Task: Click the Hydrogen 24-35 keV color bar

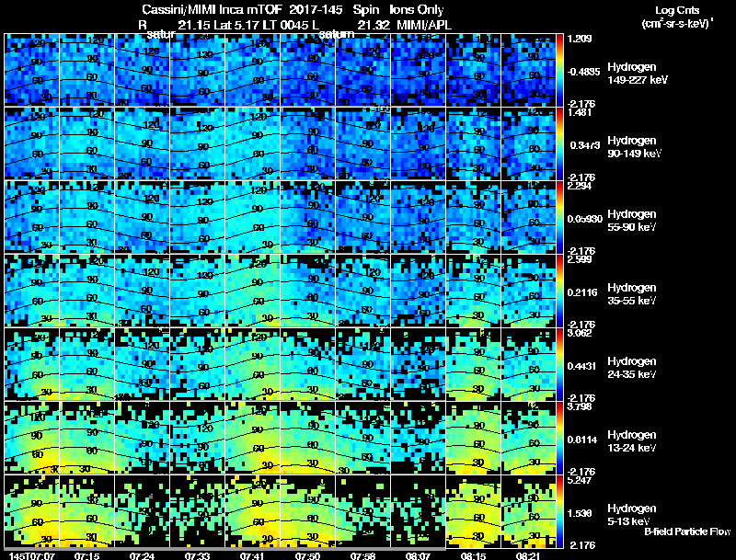Action: point(560,364)
